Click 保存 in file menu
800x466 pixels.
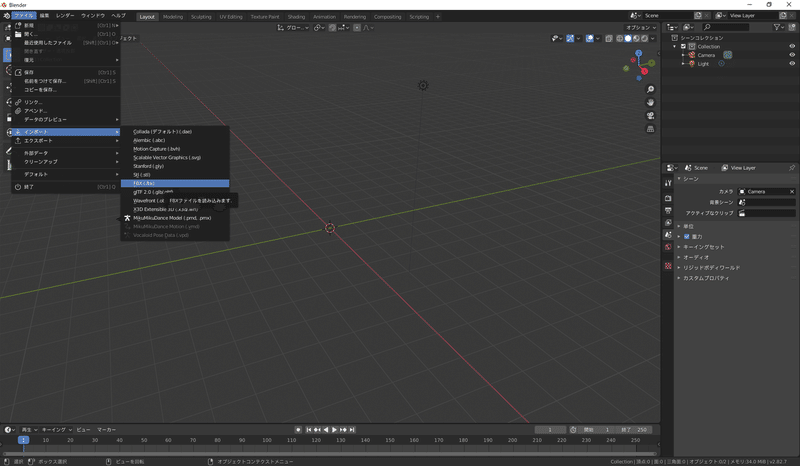pyautogui.click(x=66, y=72)
